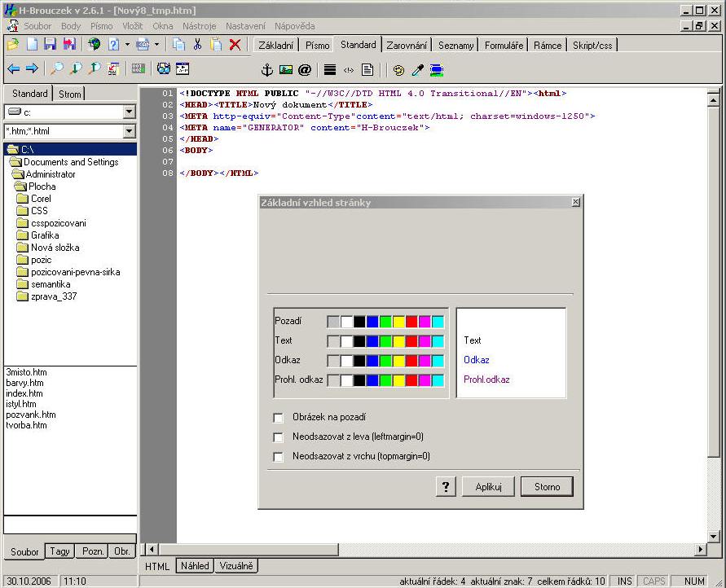This screenshot has width=726, height=588.
Task: Click the scissors cut icon
Action: [x=196, y=45]
